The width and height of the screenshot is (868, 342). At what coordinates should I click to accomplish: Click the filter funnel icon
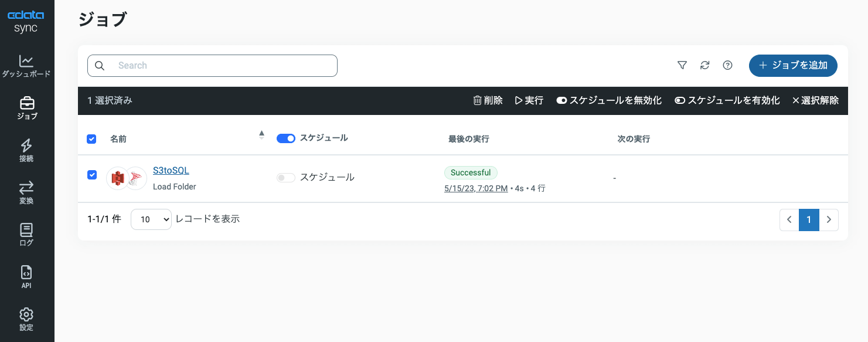(682, 66)
